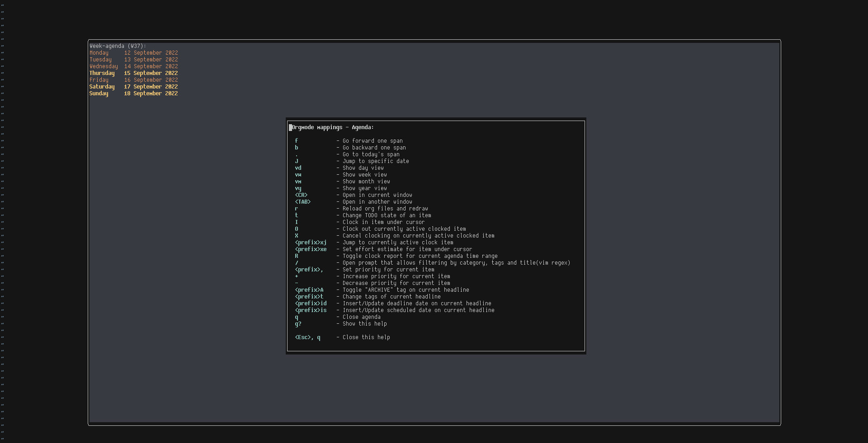Image resolution: width=868 pixels, height=443 pixels.
Task: Select the 'Wednesday 14 September 2022' agenda row
Action: [134, 66]
